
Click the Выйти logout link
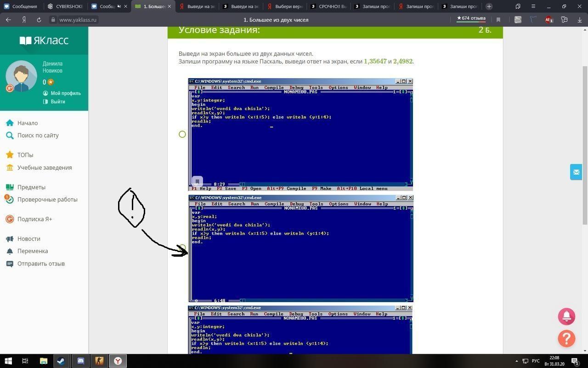[58, 102]
